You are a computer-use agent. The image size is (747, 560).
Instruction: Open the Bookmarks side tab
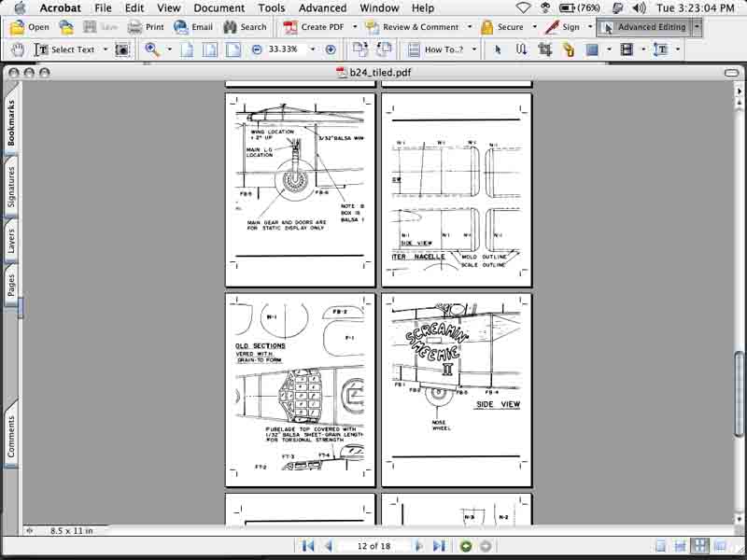(x=10, y=121)
